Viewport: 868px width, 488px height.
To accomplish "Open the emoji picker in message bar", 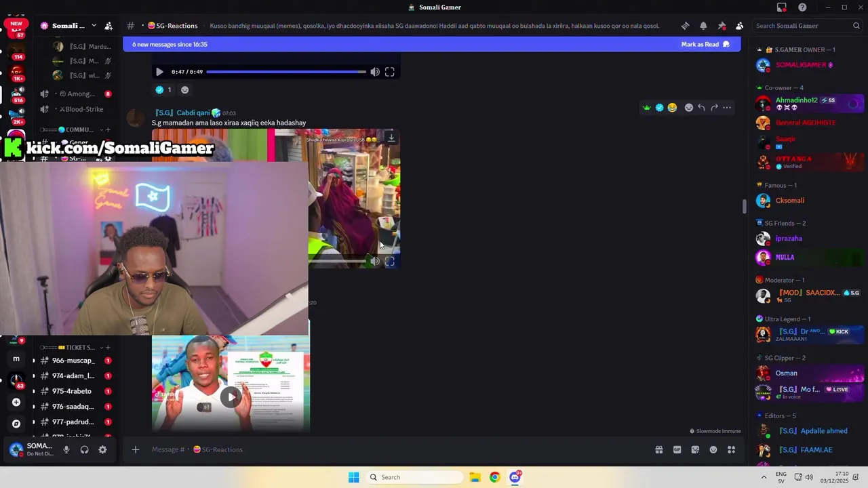I will (713, 449).
